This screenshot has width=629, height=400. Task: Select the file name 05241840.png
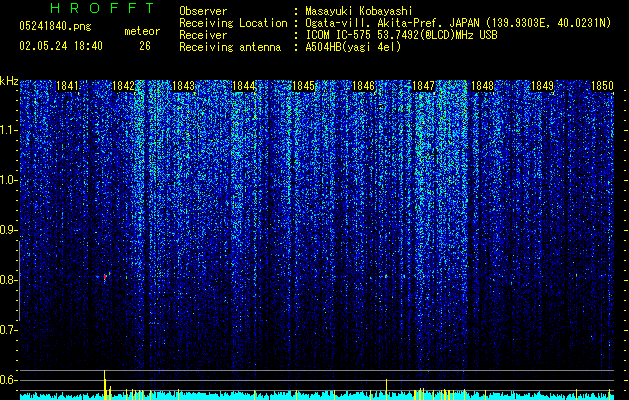tap(55, 26)
